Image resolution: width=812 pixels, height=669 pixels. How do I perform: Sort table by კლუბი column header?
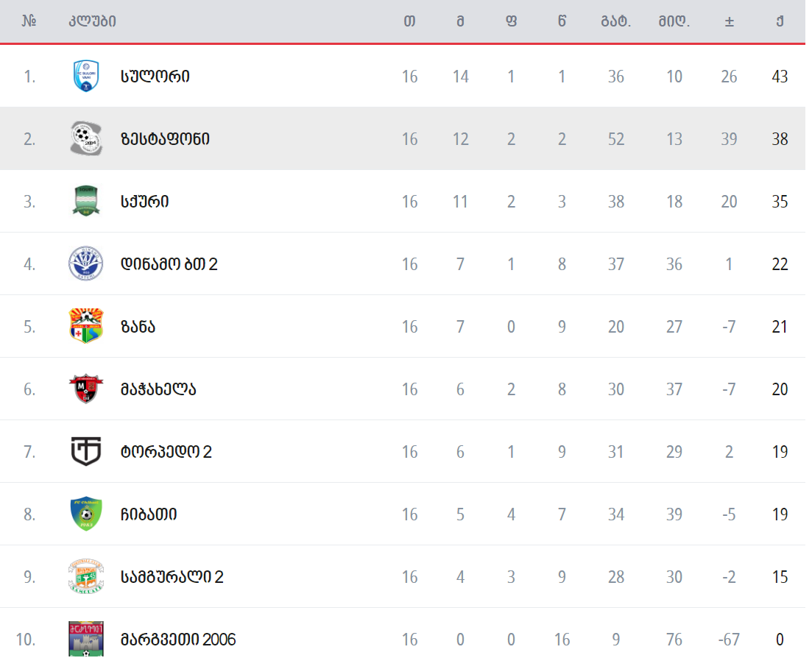[92, 21]
